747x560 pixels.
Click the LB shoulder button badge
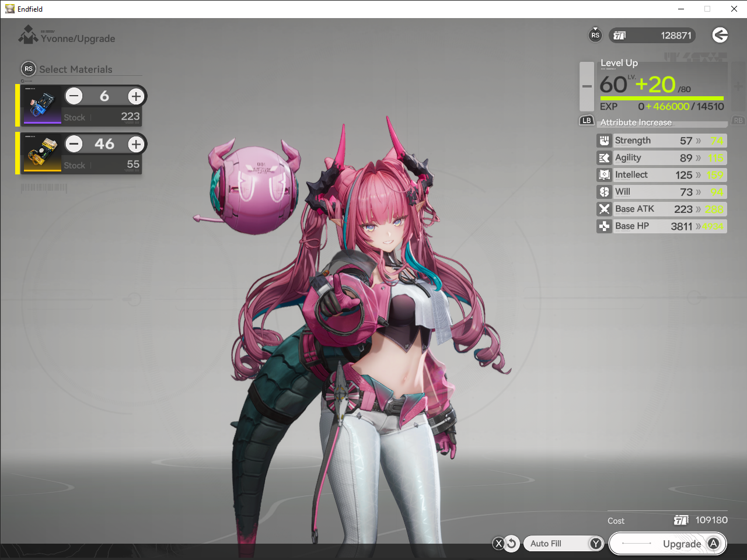[x=587, y=121]
